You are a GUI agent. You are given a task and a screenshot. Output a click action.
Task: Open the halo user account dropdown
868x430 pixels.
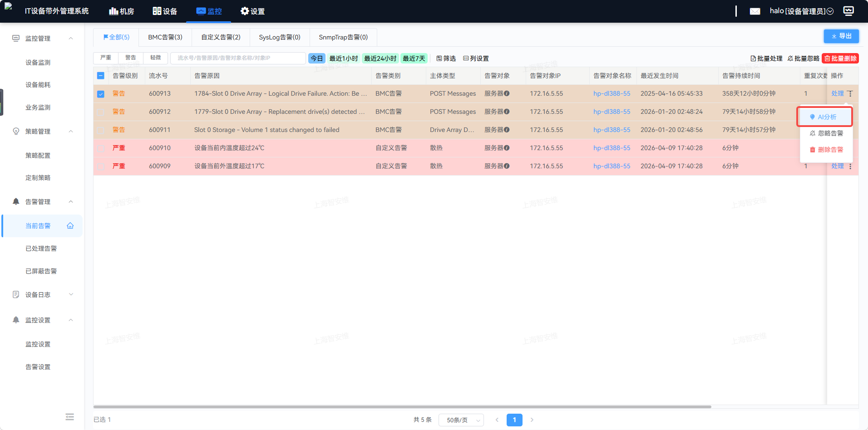click(801, 11)
